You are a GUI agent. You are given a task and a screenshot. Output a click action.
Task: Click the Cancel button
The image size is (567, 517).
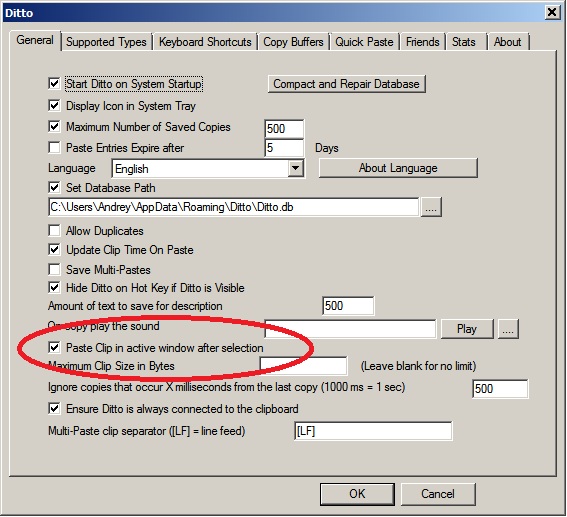click(x=438, y=494)
